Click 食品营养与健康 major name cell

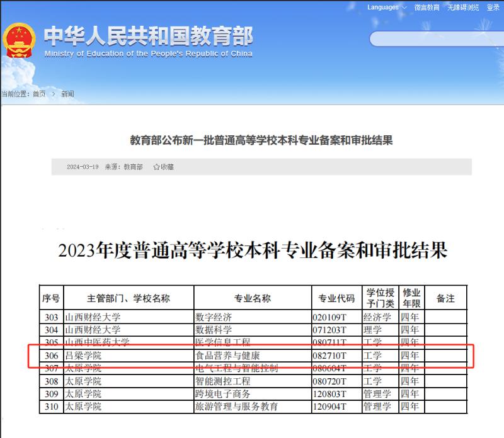pyautogui.click(x=227, y=356)
